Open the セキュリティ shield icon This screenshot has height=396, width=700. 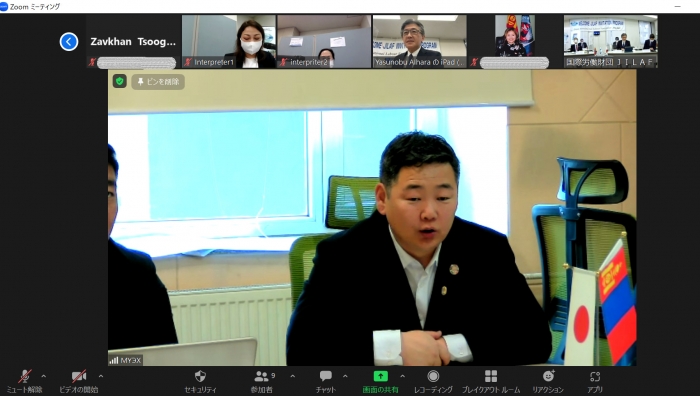pyautogui.click(x=200, y=382)
